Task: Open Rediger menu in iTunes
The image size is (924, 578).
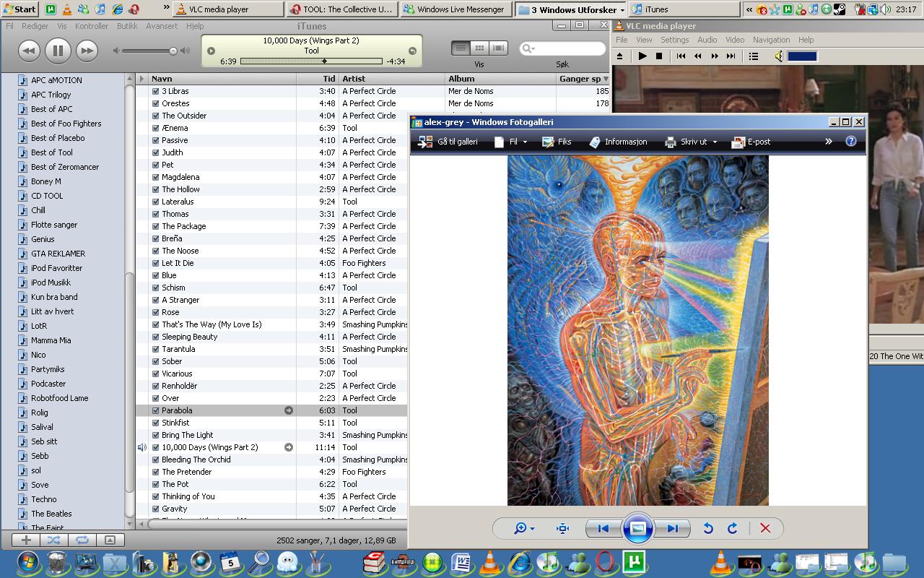Action: pos(35,26)
